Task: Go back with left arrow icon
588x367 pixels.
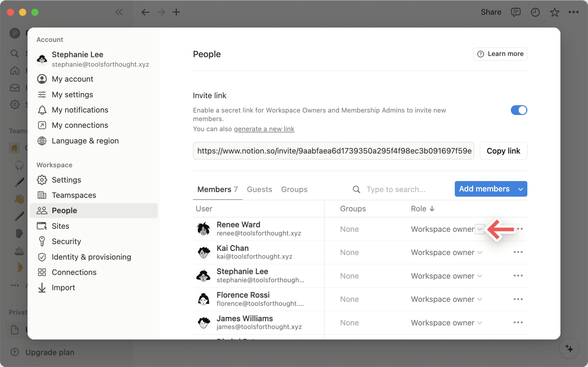Action: [145, 12]
